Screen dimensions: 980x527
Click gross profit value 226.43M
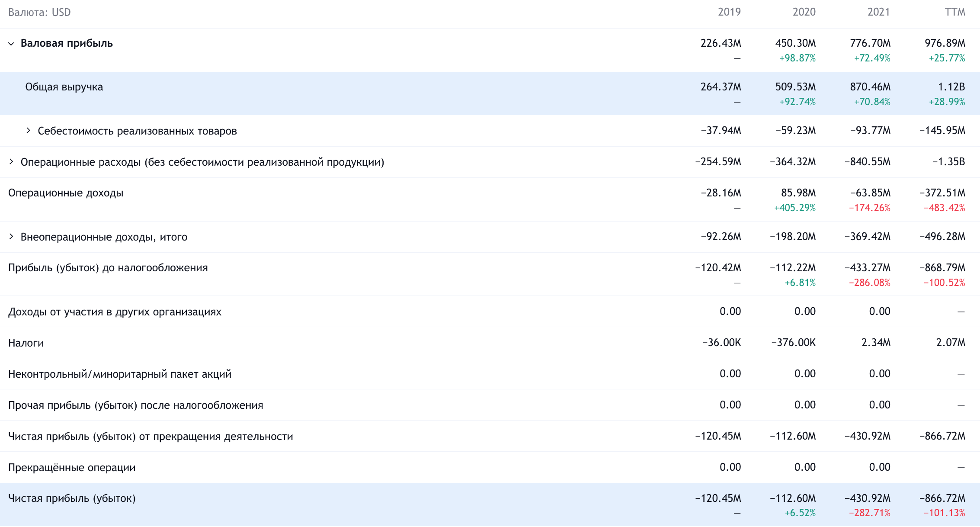(721, 43)
